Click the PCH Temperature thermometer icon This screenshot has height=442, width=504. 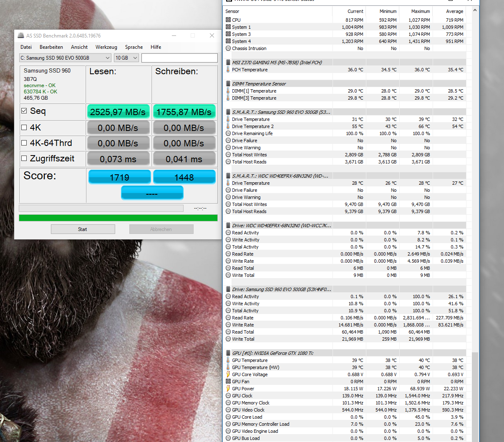228,69
